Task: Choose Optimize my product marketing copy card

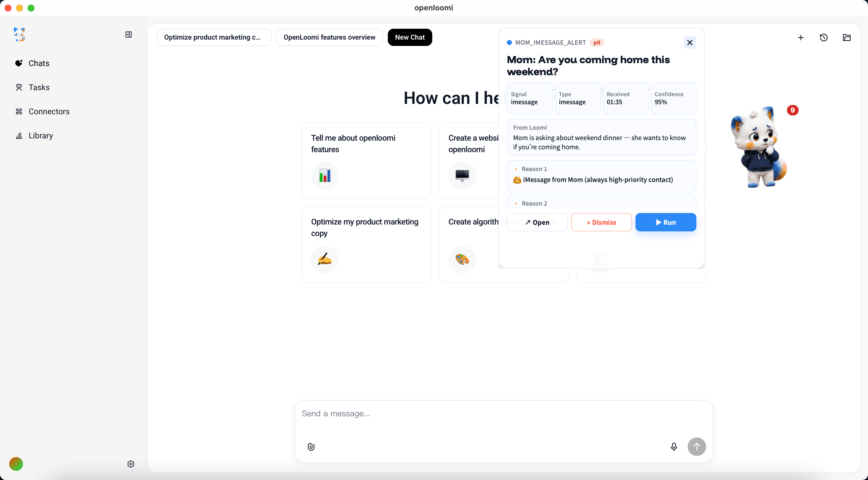Action: 366,244
